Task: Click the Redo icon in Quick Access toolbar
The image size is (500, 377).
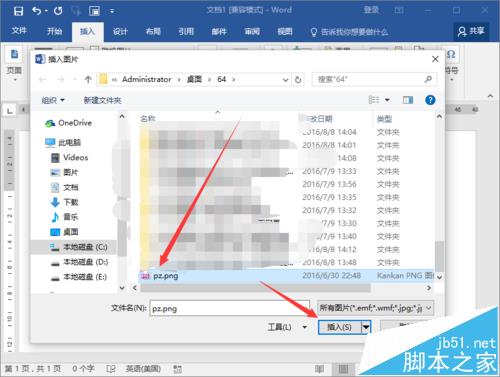Action: pos(58,11)
